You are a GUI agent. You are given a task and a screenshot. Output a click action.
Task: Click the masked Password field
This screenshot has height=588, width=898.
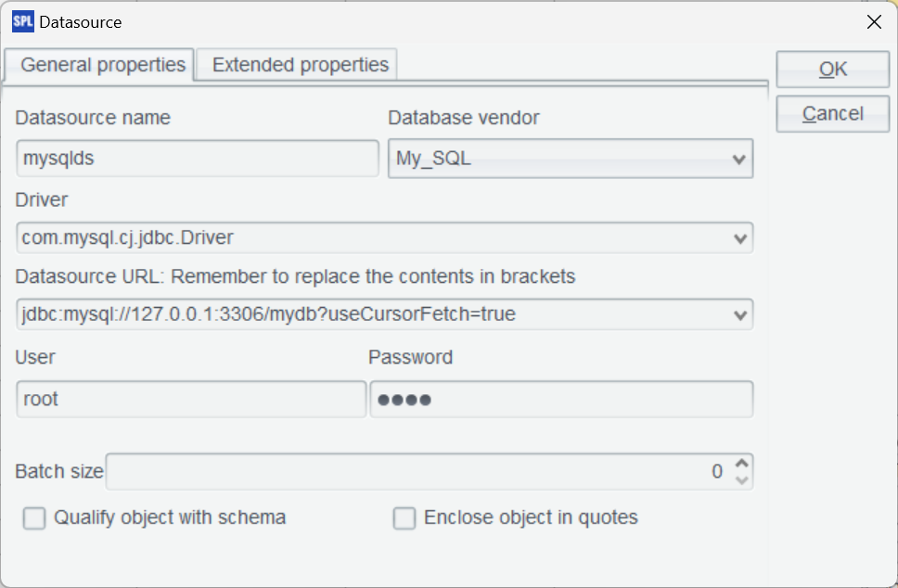tap(561, 399)
